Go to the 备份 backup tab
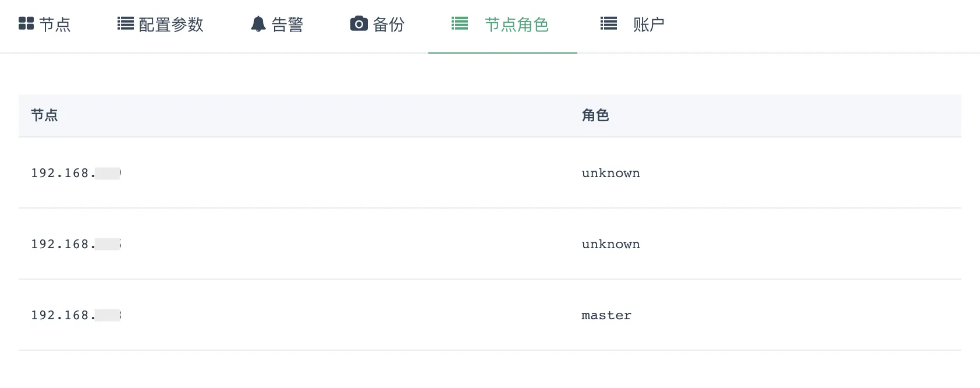The height and width of the screenshot is (388, 980). 389,25
